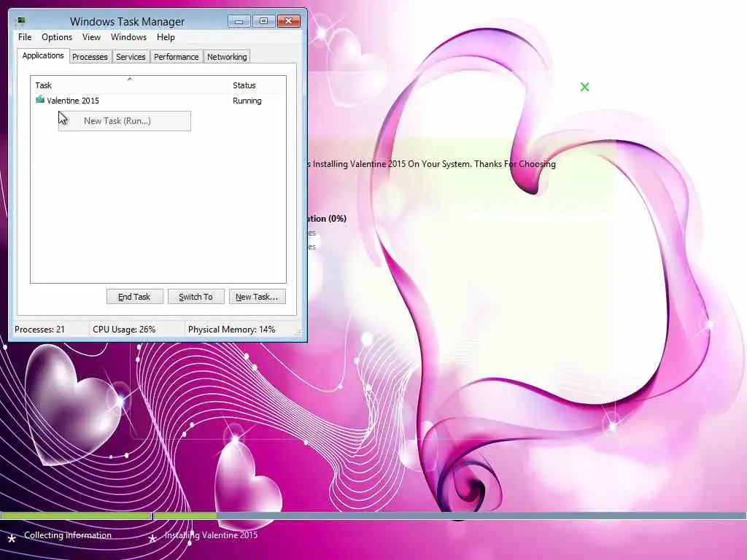
Task: Select the Applications tab
Action: 43,55
